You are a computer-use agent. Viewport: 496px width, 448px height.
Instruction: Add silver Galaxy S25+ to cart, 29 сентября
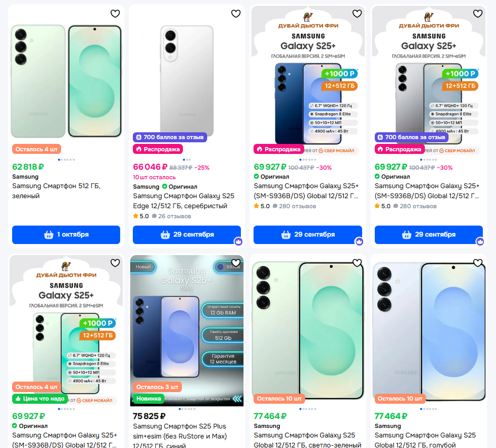[x=429, y=235]
